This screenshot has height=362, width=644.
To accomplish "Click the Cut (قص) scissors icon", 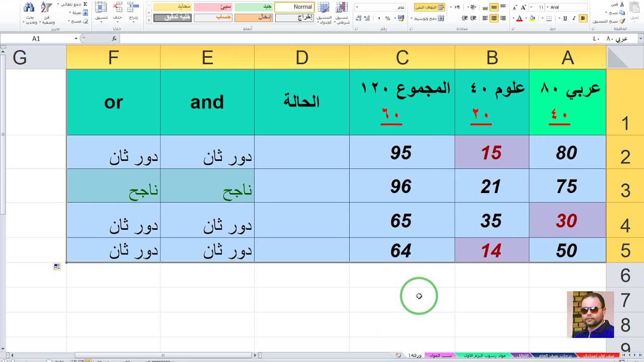I will pyautogui.click(x=622, y=5).
